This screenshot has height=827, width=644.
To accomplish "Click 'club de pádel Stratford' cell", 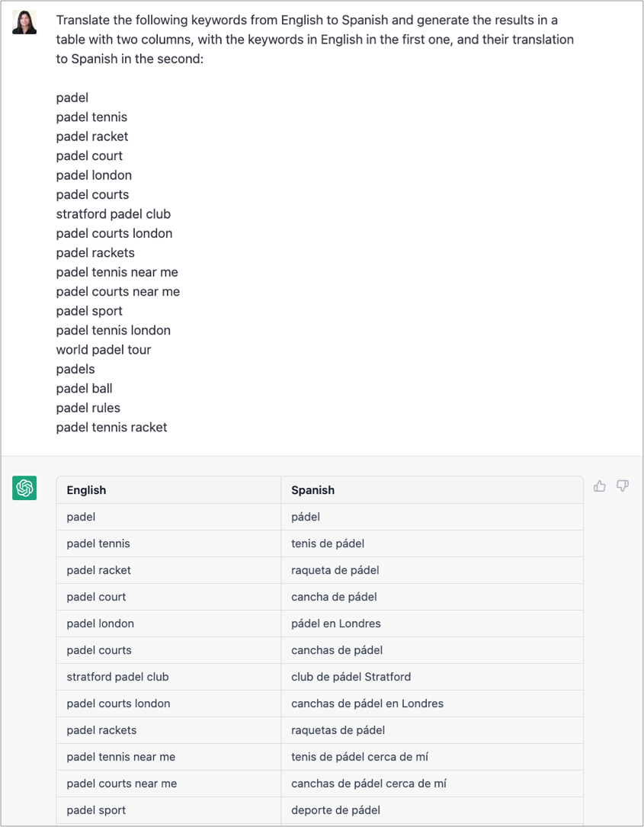I will tap(351, 677).
